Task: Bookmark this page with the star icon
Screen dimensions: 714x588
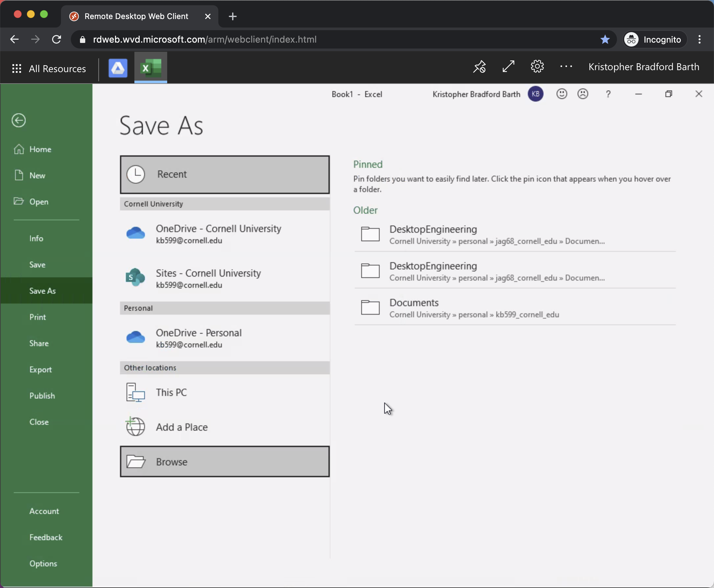Action: (605, 40)
